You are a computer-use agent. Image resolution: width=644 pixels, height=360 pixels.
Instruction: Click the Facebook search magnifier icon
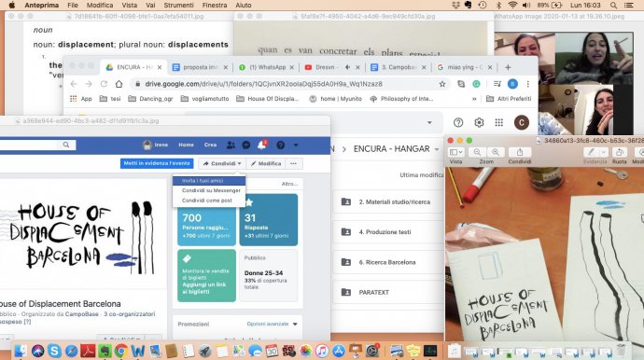tap(66, 145)
